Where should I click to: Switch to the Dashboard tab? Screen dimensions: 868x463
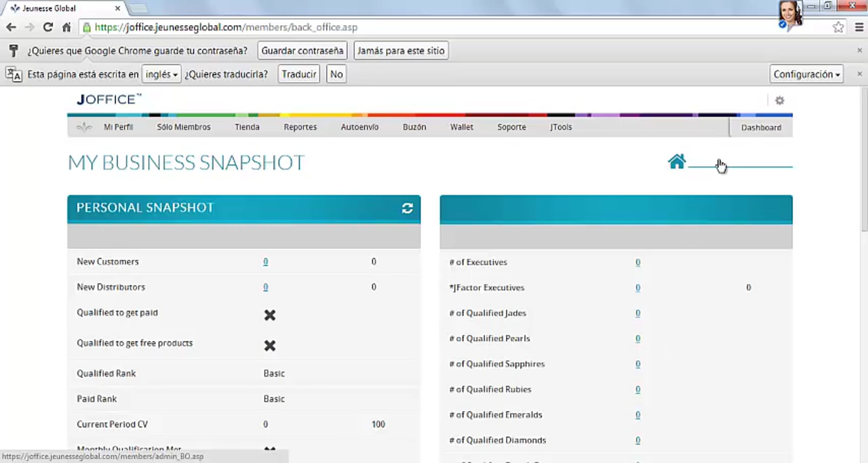tap(761, 128)
